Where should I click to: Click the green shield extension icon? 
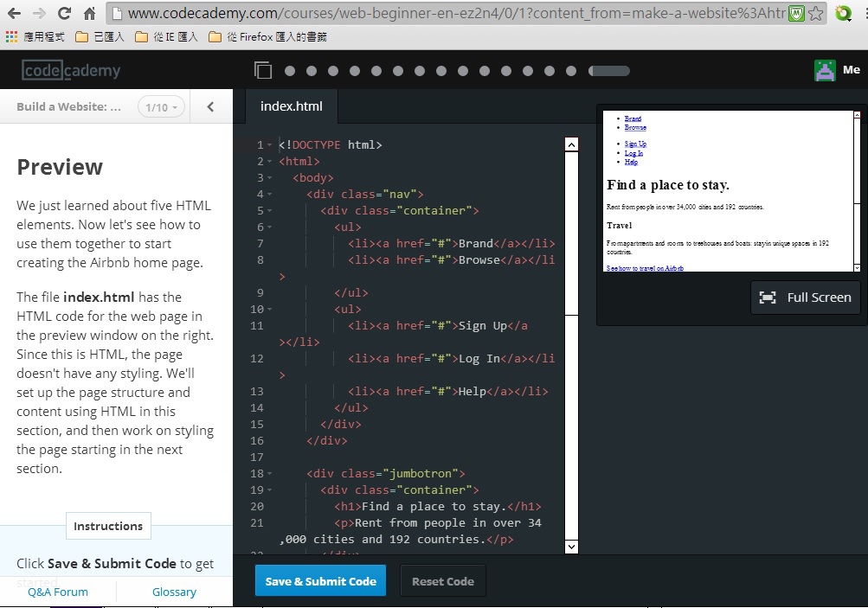click(x=796, y=13)
